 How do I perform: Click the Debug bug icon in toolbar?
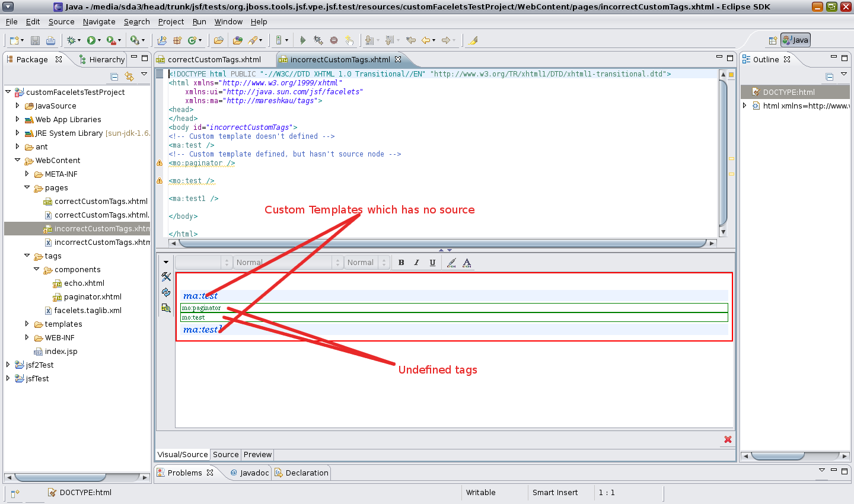click(72, 40)
